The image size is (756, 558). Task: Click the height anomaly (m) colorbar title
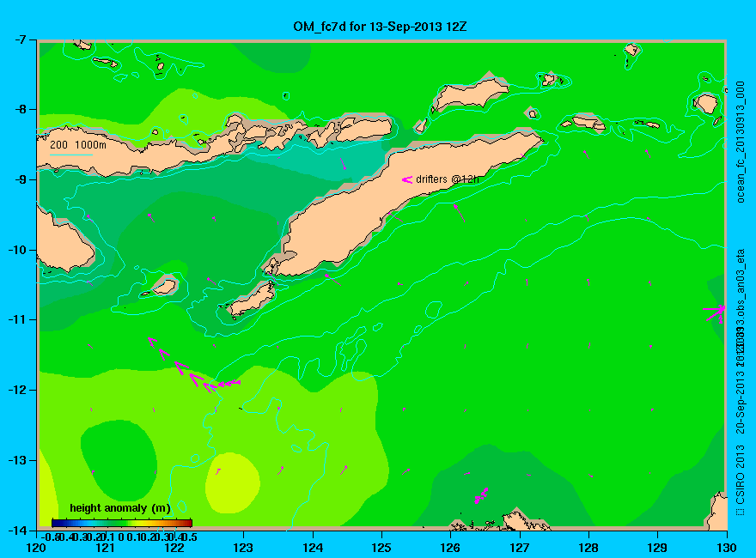120,508
